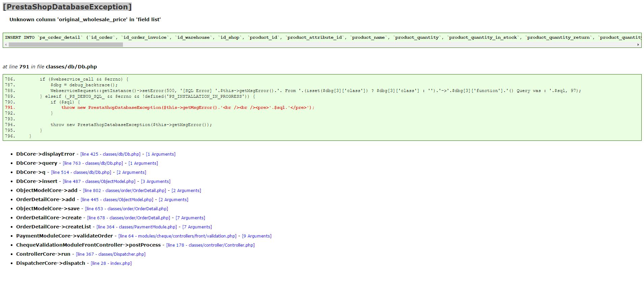The width and height of the screenshot is (644, 283).
Task: Show the 1 Arguments link for DbCore->query
Action: [143, 163]
